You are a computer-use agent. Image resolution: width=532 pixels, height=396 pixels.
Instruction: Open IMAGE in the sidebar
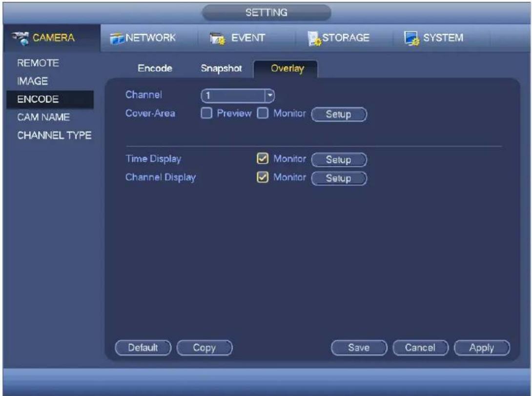tap(33, 81)
